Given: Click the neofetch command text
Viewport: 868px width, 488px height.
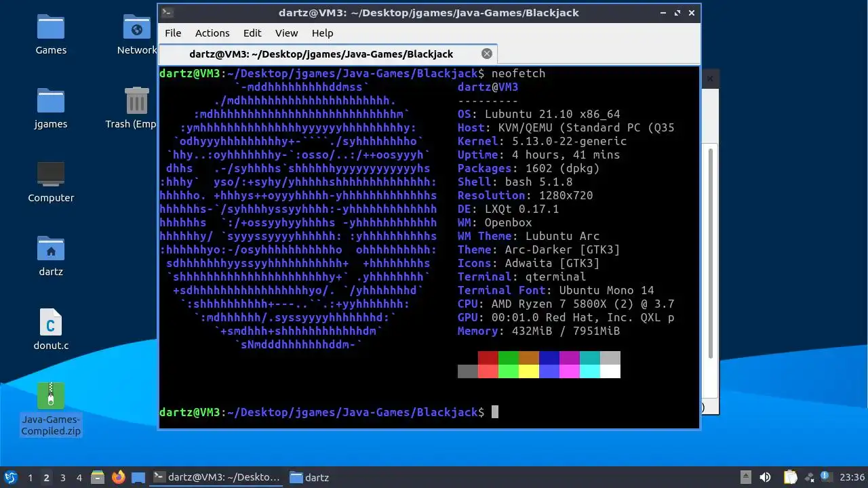Looking at the screenshot, I should (519, 73).
